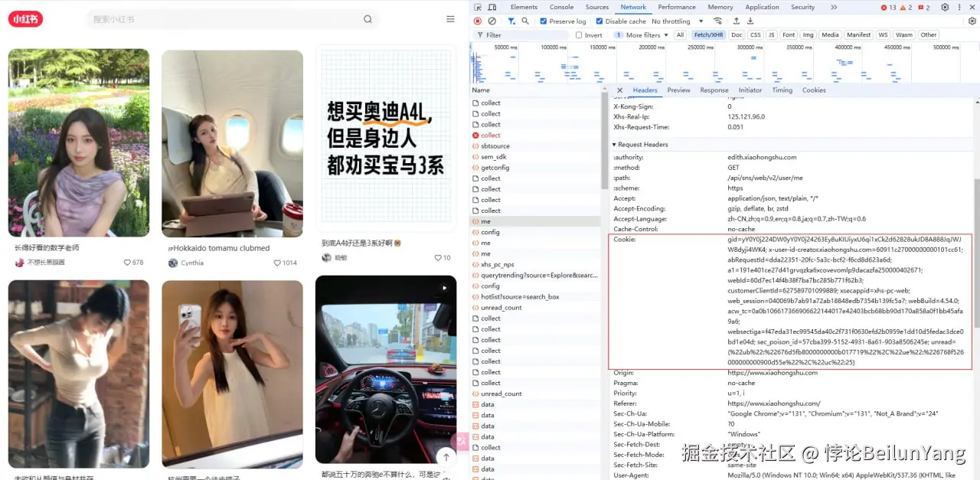Click the search magnifier in Xiaohongshu search bar
The height and width of the screenshot is (480, 980).
(367, 19)
